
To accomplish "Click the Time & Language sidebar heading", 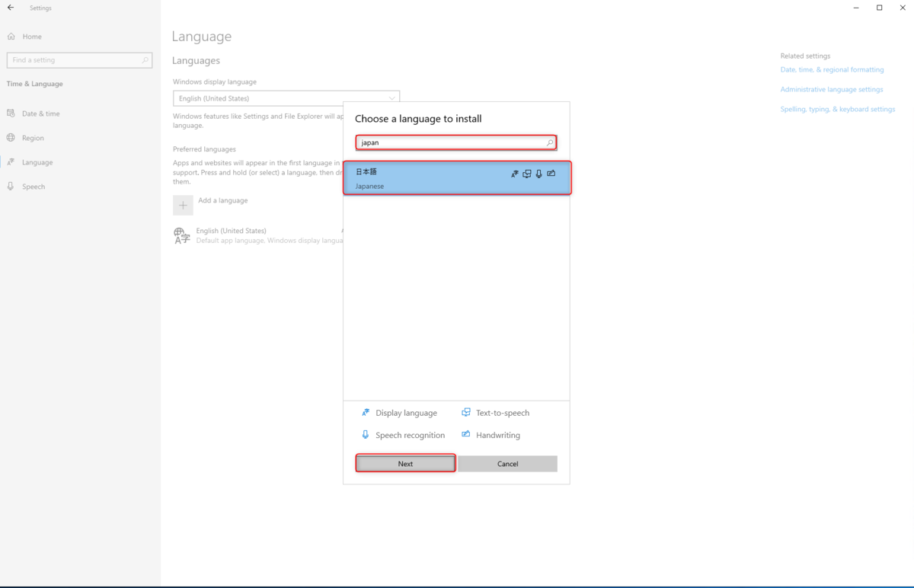I will [35, 84].
